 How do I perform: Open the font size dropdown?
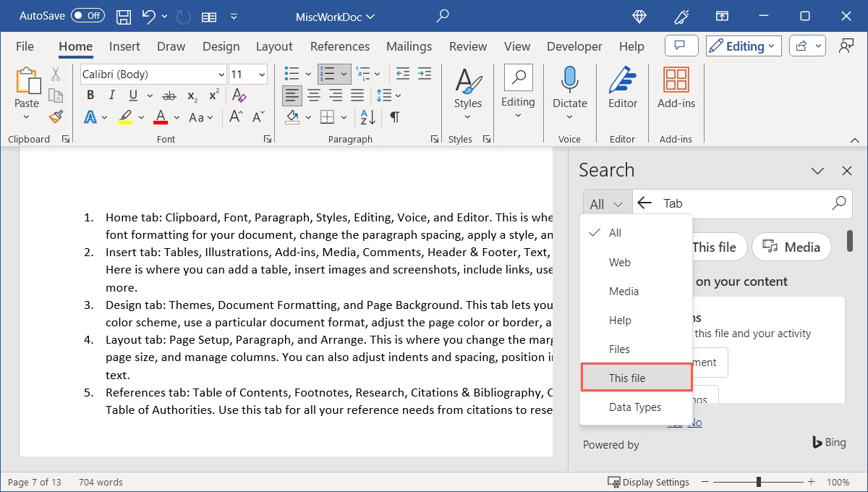[x=261, y=74]
